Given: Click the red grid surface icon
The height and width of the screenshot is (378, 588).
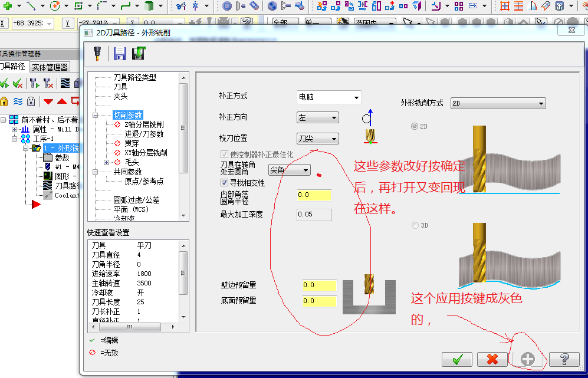Looking at the screenshot, I should pos(505,6).
